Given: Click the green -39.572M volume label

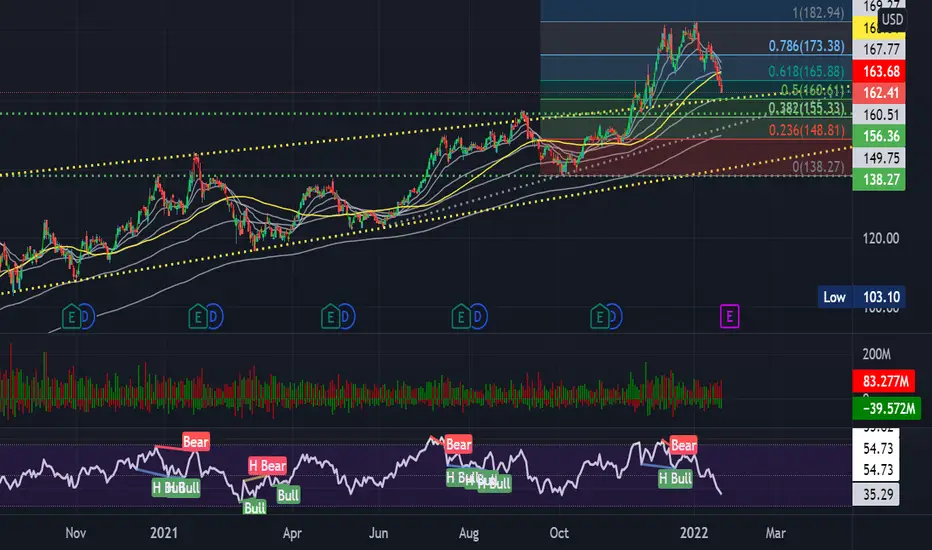Looking at the screenshot, I should 886,409.
